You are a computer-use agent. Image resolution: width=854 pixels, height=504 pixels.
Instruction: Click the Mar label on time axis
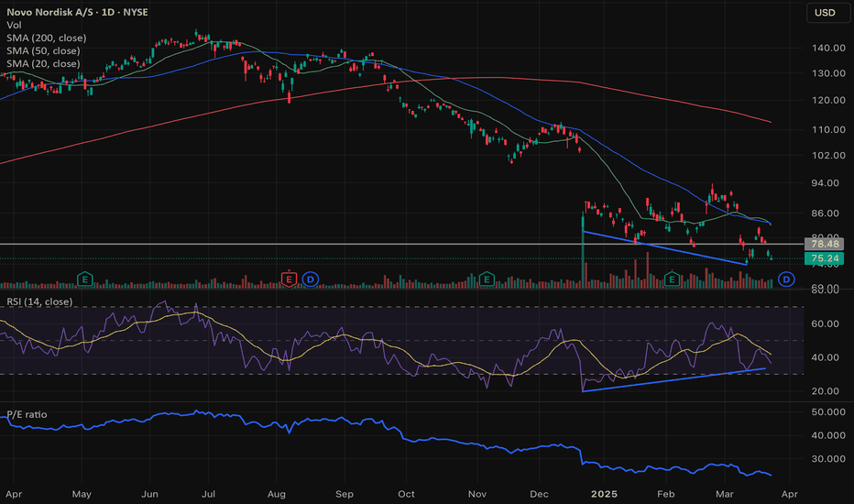(x=725, y=494)
